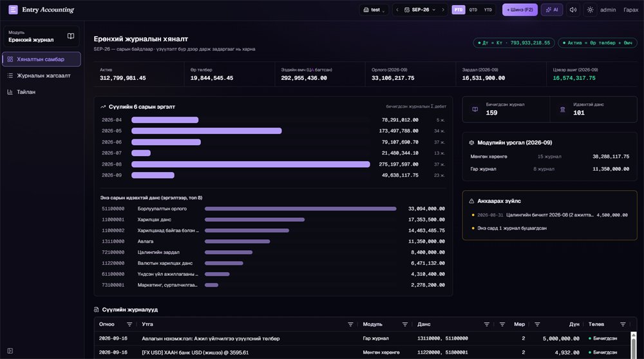
Task: Click the warning triangle icon beside Анхаарах зүйлс
Action: [471, 201]
